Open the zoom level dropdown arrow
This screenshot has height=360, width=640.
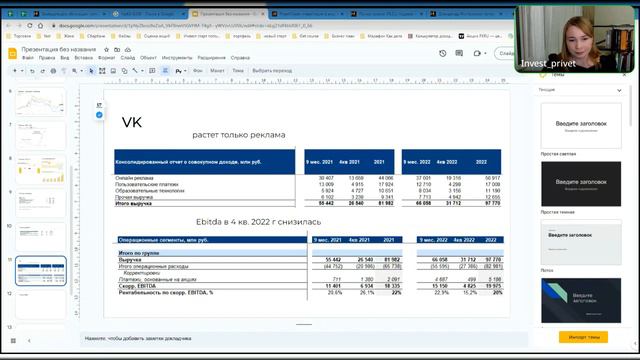point(81,71)
